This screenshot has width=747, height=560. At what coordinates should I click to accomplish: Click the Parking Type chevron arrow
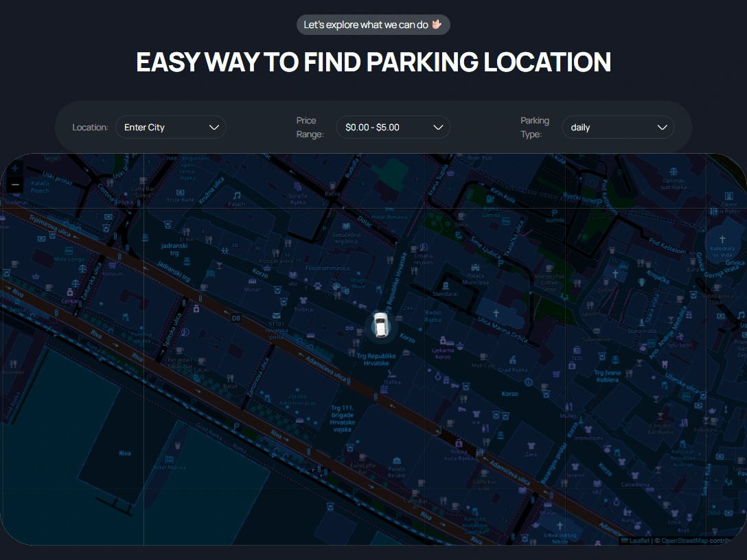(662, 127)
